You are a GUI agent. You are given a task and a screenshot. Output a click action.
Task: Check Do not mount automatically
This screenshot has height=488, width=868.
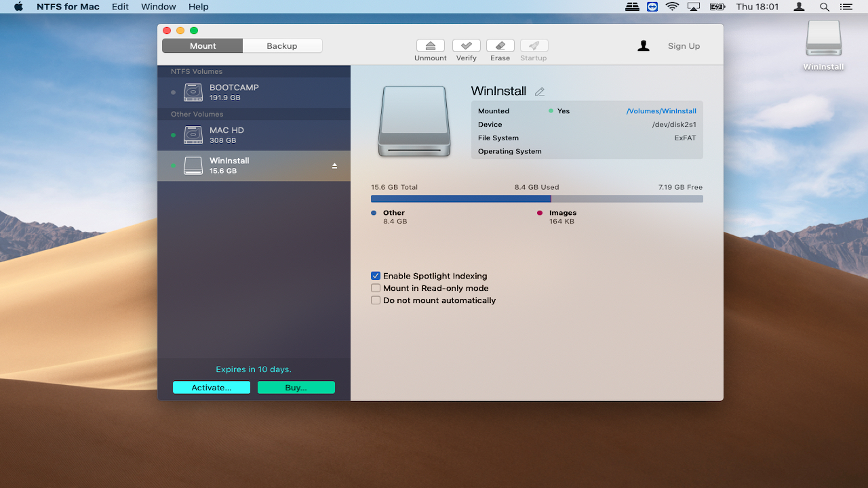(376, 300)
